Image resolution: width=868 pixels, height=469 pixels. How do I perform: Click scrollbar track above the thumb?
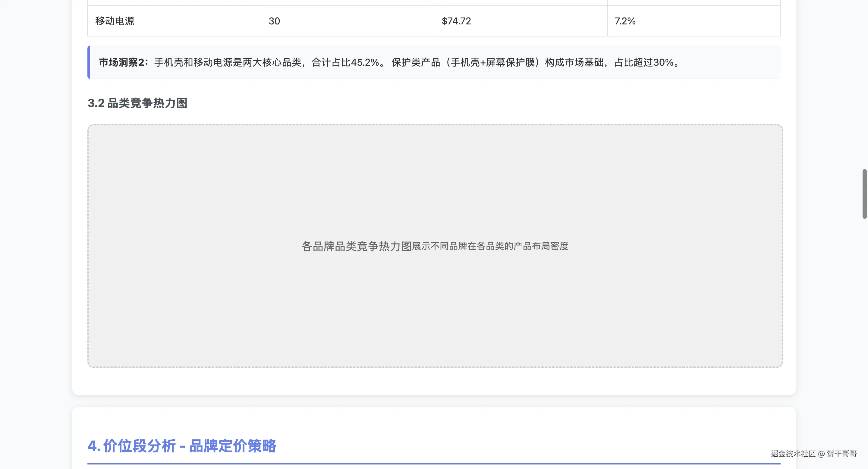pyautogui.click(x=864, y=84)
